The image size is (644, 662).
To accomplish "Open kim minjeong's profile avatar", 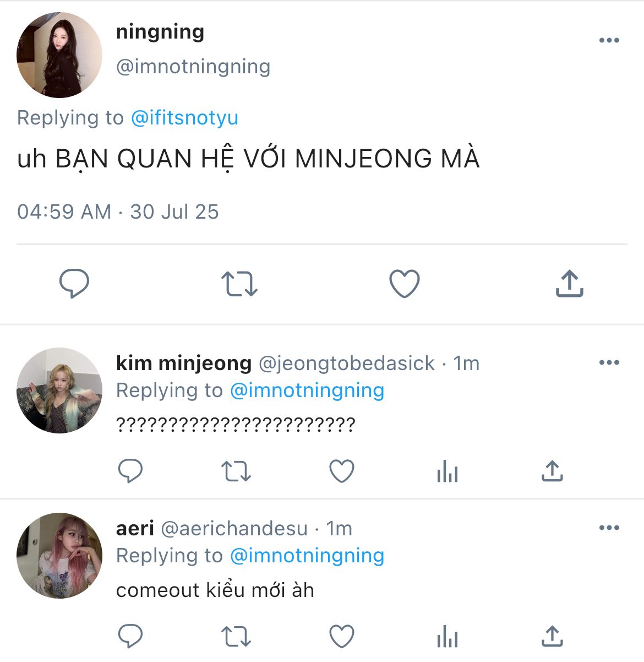I will point(59,390).
